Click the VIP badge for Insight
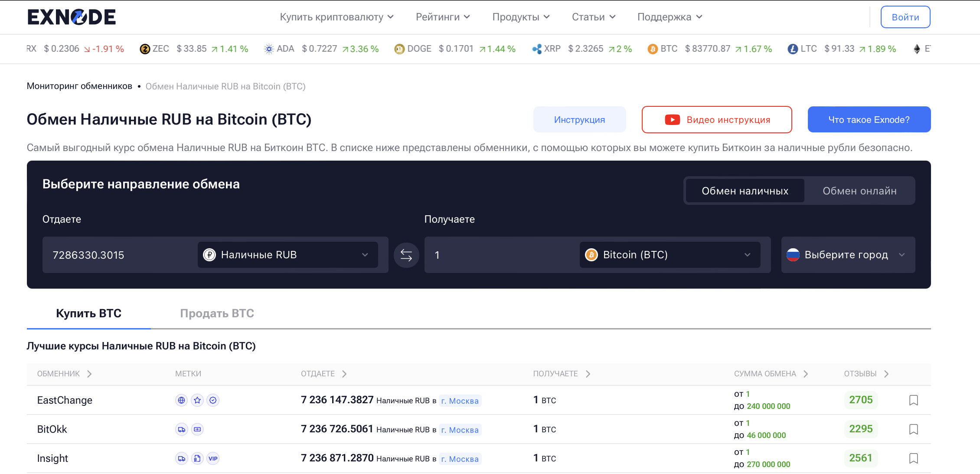980x474 pixels. click(x=213, y=458)
